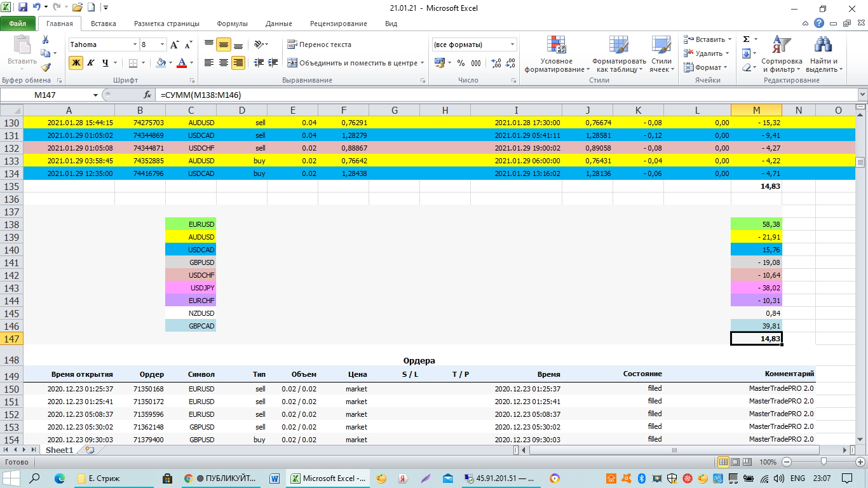868x488 pixels.
Task: Toggle Wrap Text (Перенос текста)
Action: (x=319, y=44)
